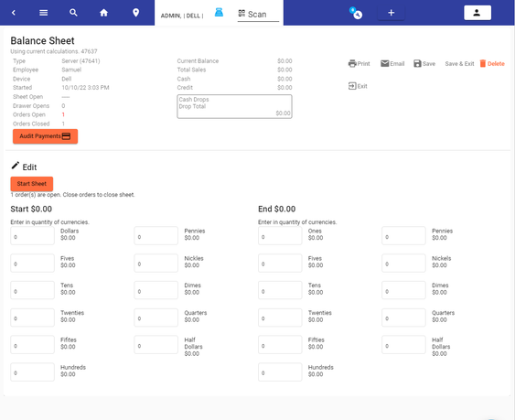Image resolution: width=515 pixels, height=420 pixels.
Task: Select the End Hundreds quantity field
Action: [x=280, y=372]
